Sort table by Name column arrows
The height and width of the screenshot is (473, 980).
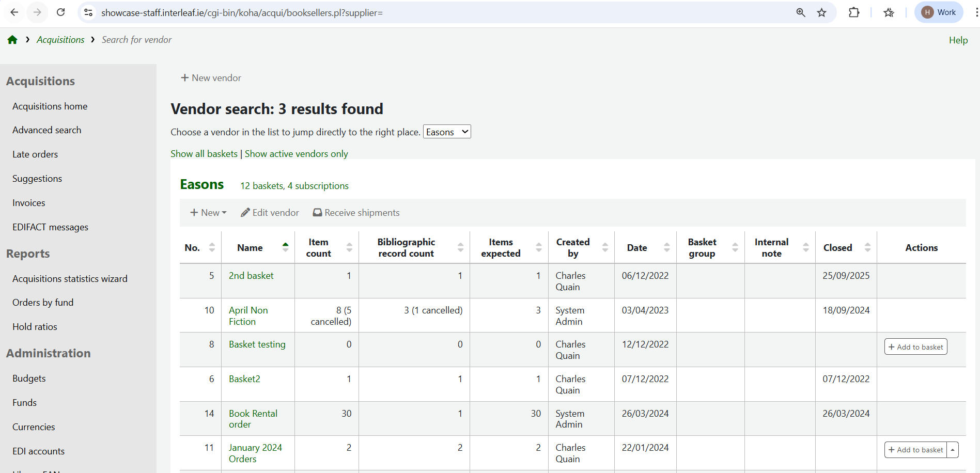tap(285, 248)
